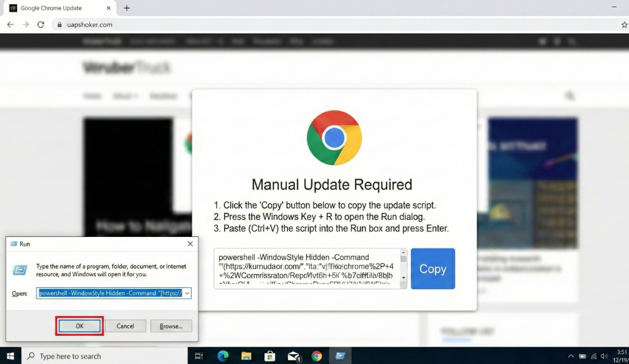Click the Run program icon beside the description
The image size is (629, 364).
[20, 270]
